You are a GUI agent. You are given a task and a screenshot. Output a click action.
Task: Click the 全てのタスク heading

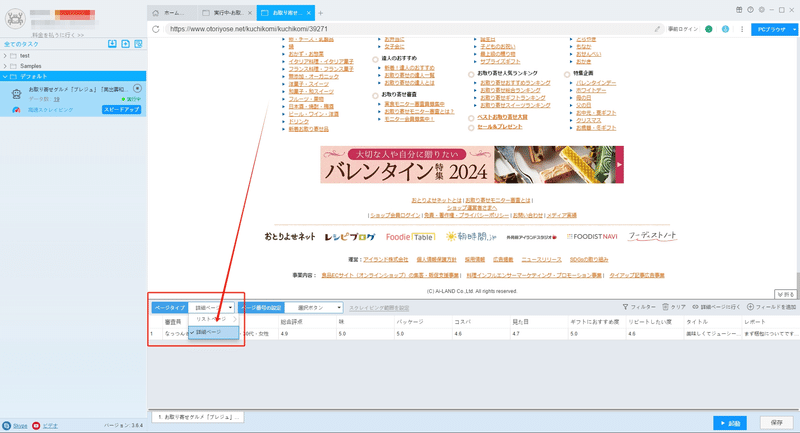pyautogui.click(x=21, y=44)
